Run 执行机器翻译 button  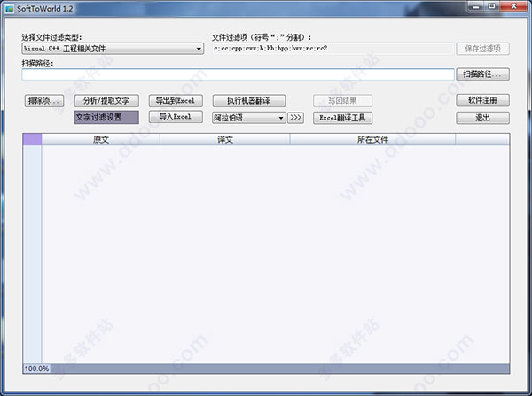[248, 101]
